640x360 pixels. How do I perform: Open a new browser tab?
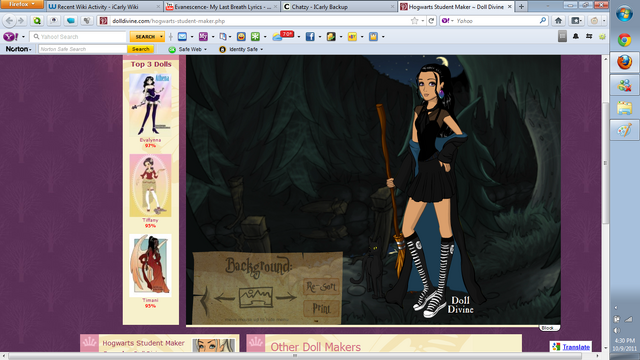click(x=521, y=7)
